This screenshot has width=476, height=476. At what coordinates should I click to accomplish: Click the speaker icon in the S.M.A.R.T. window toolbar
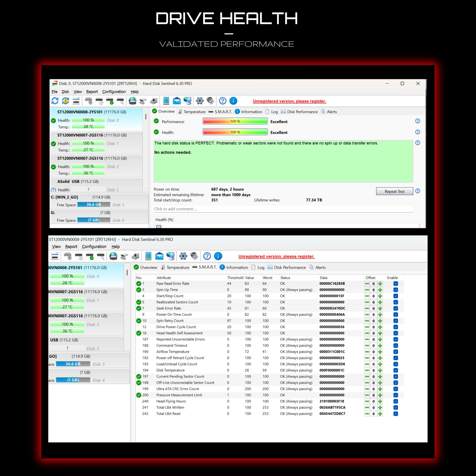(x=194, y=256)
